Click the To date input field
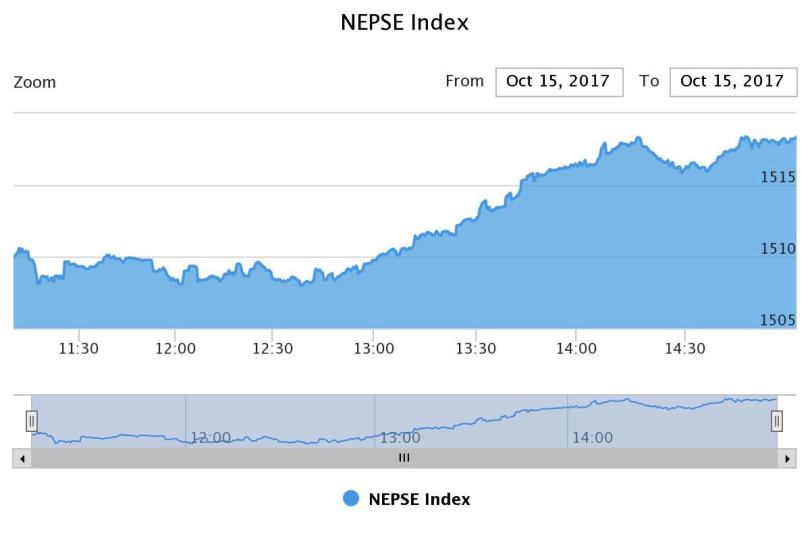This screenshot has width=810, height=540. 733,82
